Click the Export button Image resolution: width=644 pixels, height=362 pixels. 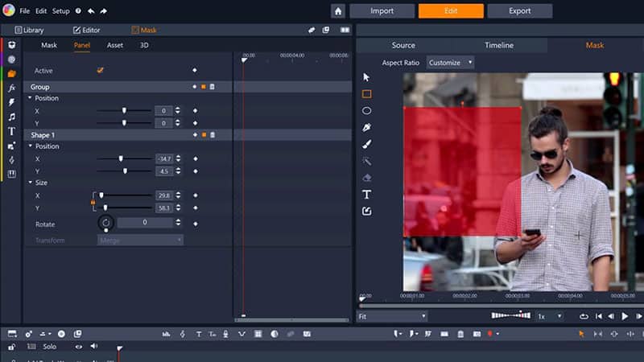520,11
